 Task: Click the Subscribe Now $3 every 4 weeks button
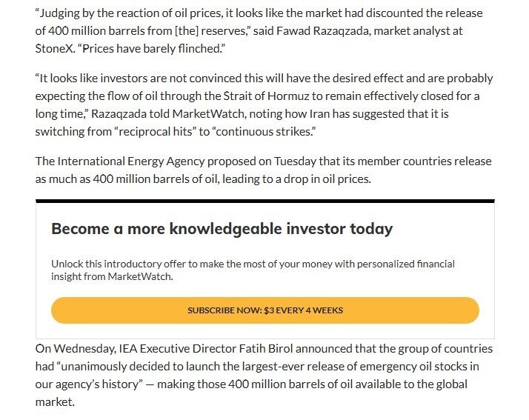(264, 310)
